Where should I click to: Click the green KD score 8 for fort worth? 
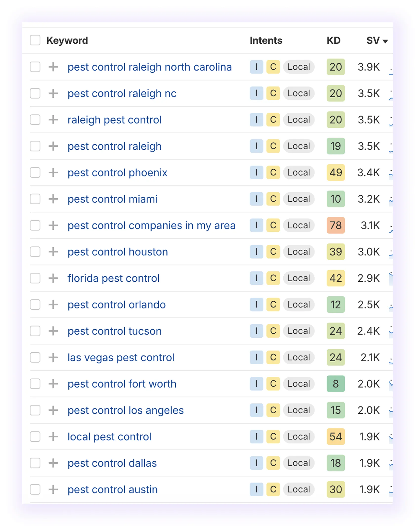[x=336, y=384]
